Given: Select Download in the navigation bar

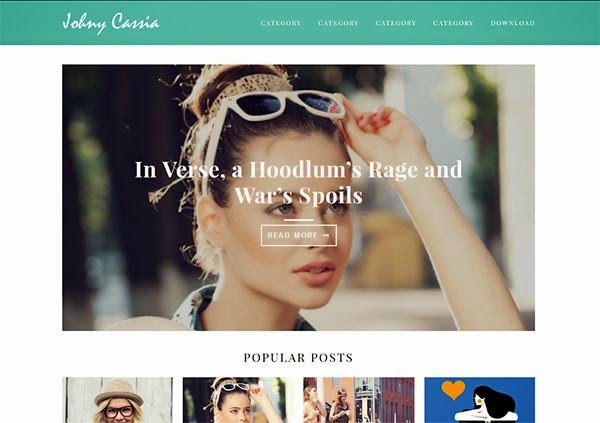Looking at the screenshot, I should [512, 23].
